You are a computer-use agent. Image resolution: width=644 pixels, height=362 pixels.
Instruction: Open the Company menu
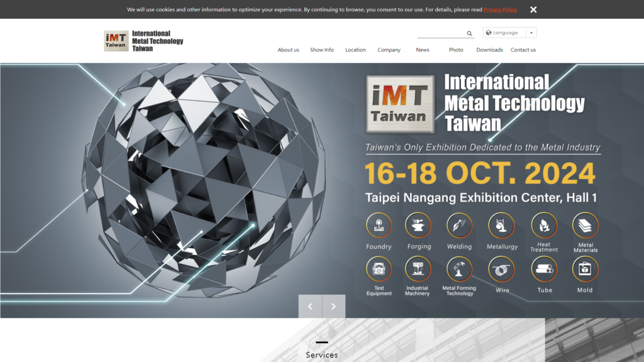tap(389, 50)
